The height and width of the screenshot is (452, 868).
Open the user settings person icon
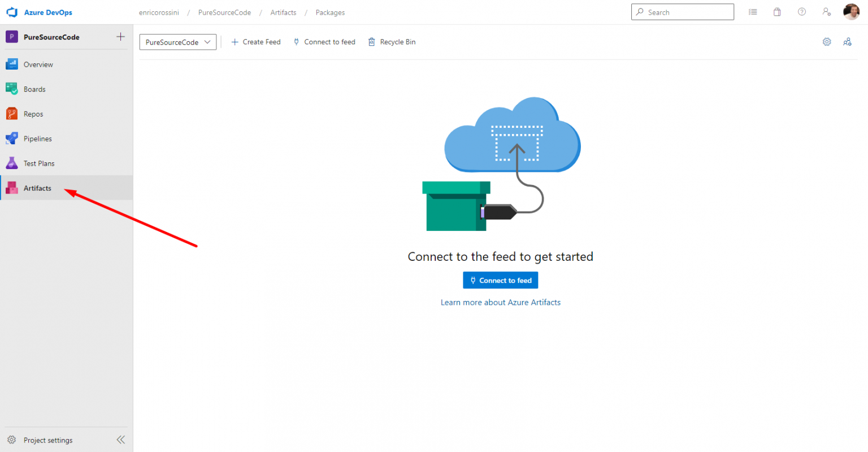tap(826, 11)
